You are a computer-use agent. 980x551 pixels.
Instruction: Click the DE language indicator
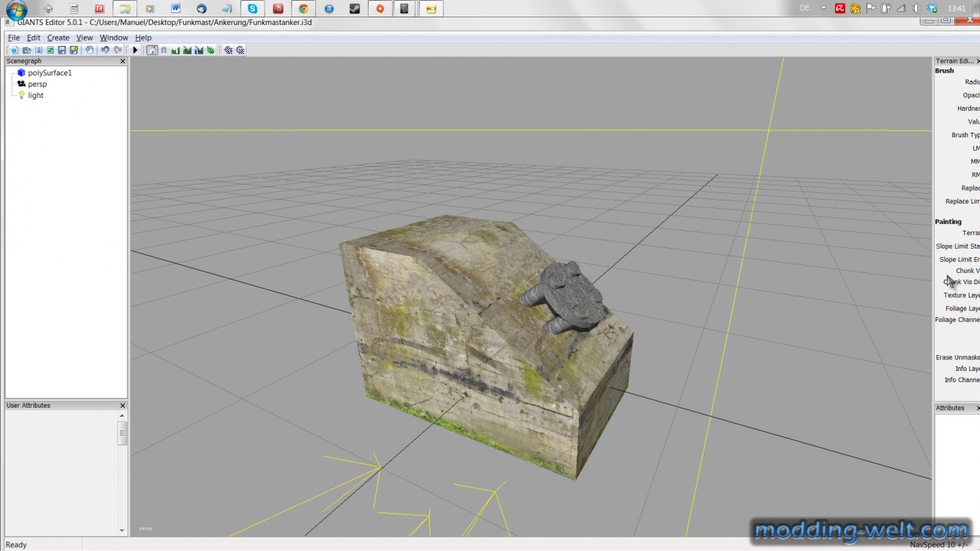pos(804,8)
